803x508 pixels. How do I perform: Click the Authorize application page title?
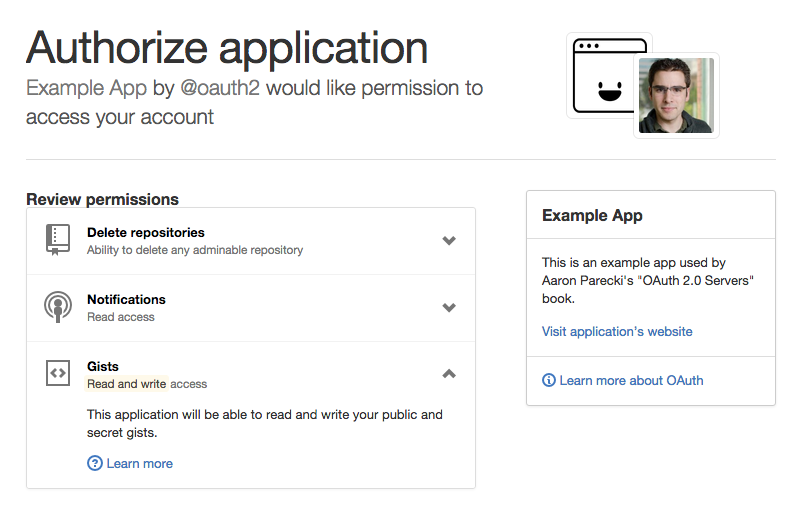pos(227,48)
